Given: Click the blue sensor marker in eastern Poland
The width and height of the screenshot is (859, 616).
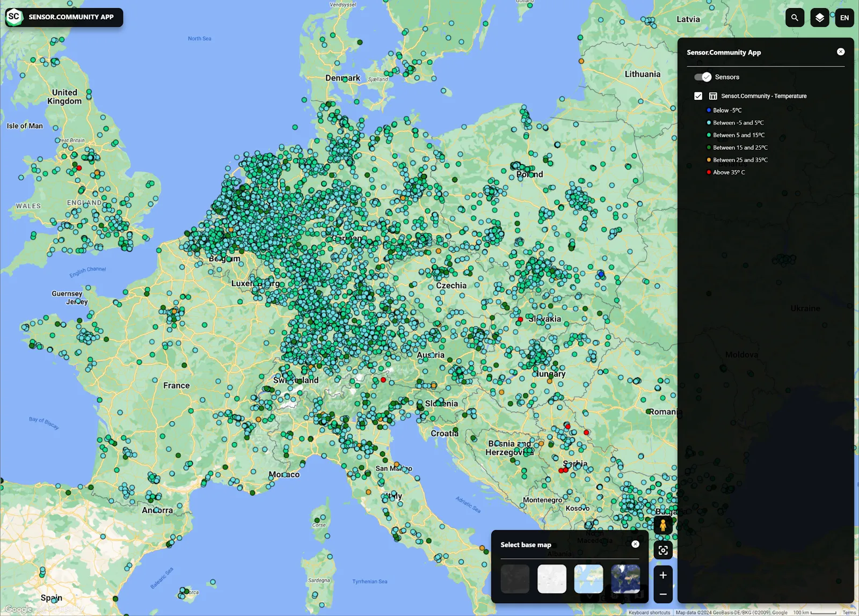Looking at the screenshot, I should coord(601,274).
